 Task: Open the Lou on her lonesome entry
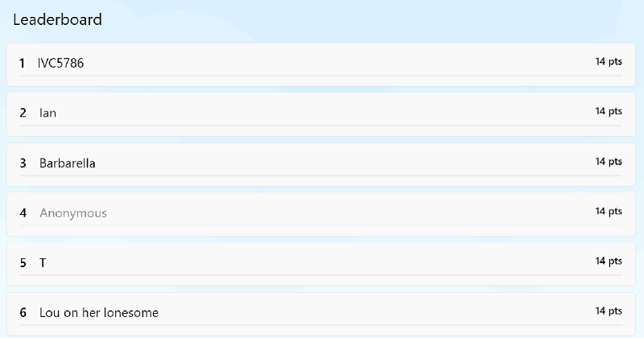pos(99,312)
